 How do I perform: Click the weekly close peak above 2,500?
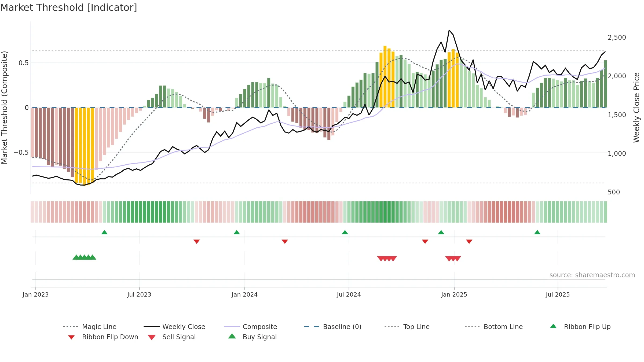pyautogui.click(x=449, y=30)
